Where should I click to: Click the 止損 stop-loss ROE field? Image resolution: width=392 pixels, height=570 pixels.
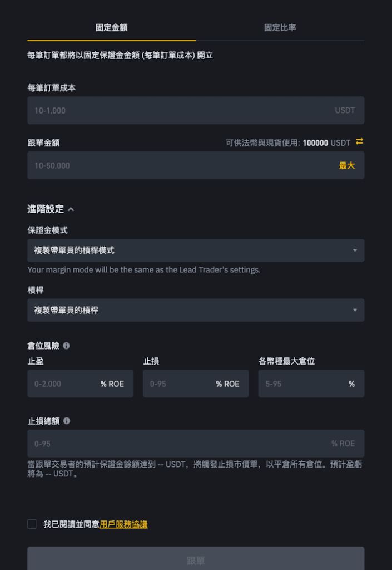coord(178,384)
